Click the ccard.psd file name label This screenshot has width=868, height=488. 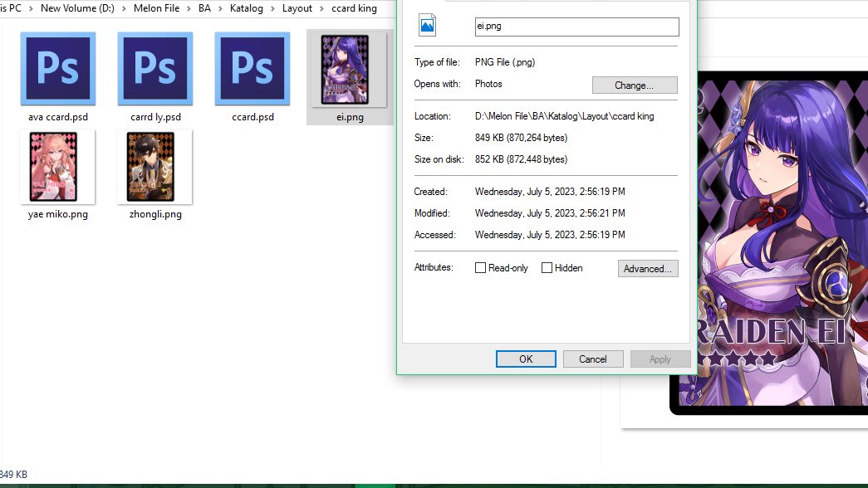click(253, 117)
